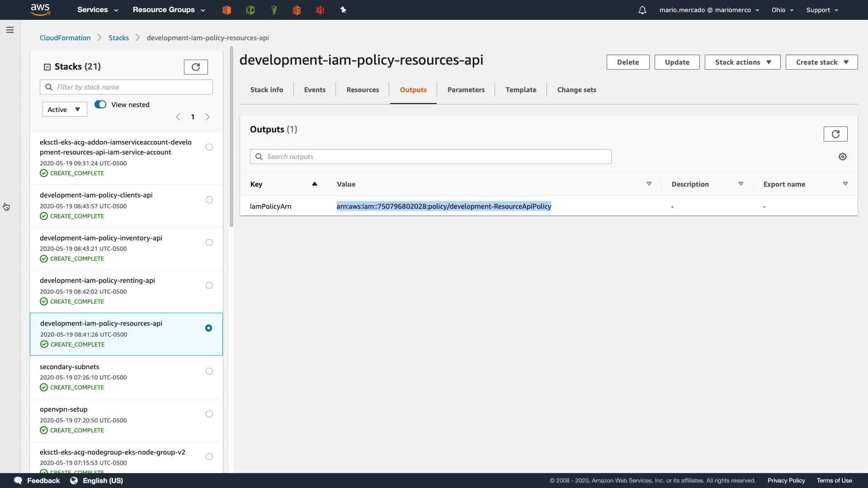Go to next page of stacks
The height and width of the screenshot is (488, 868).
click(208, 117)
